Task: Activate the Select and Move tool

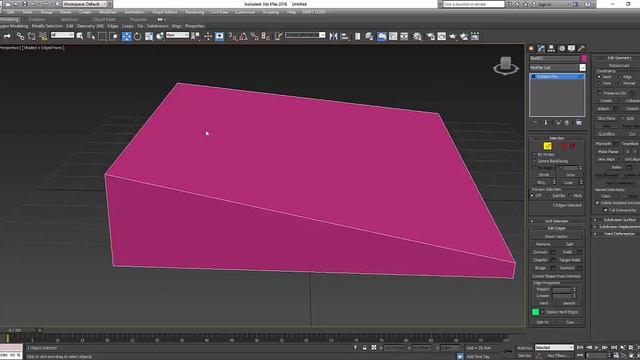Action: tap(127, 37)
